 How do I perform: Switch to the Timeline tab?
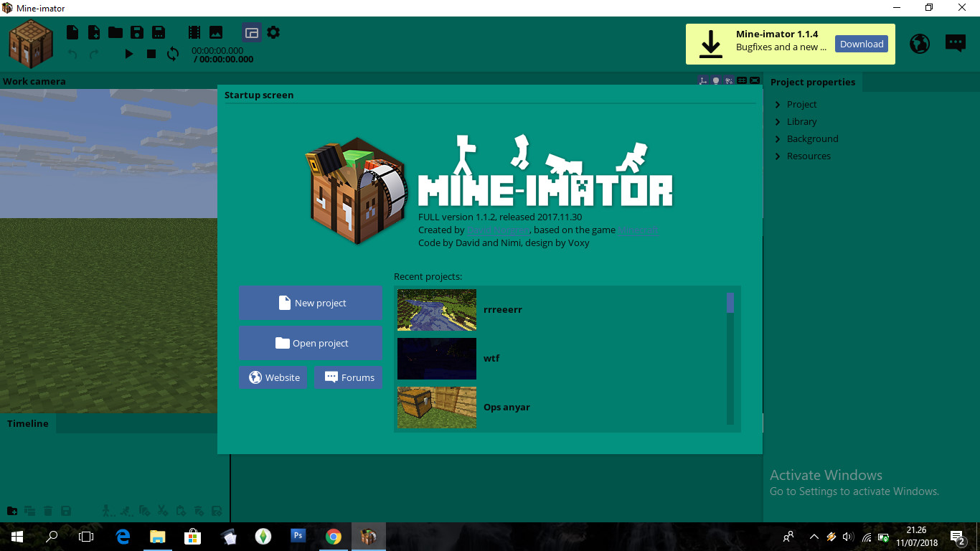point(27,423)
